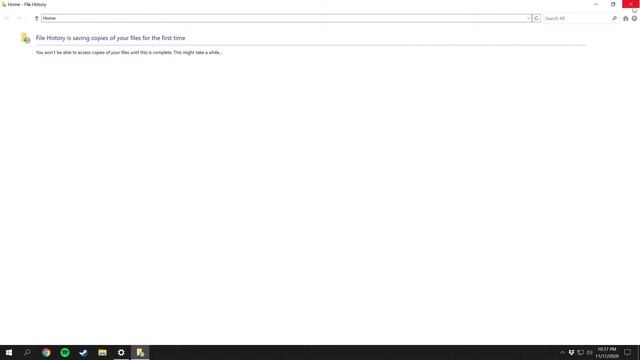Click the File History taskbar button
Image resolution: width=640 pixels, height=360 pixels.
pos(140,353)
